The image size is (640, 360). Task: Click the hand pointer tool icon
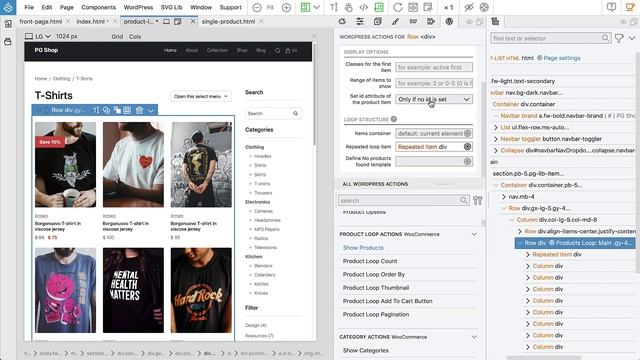(x=348, y=7)
